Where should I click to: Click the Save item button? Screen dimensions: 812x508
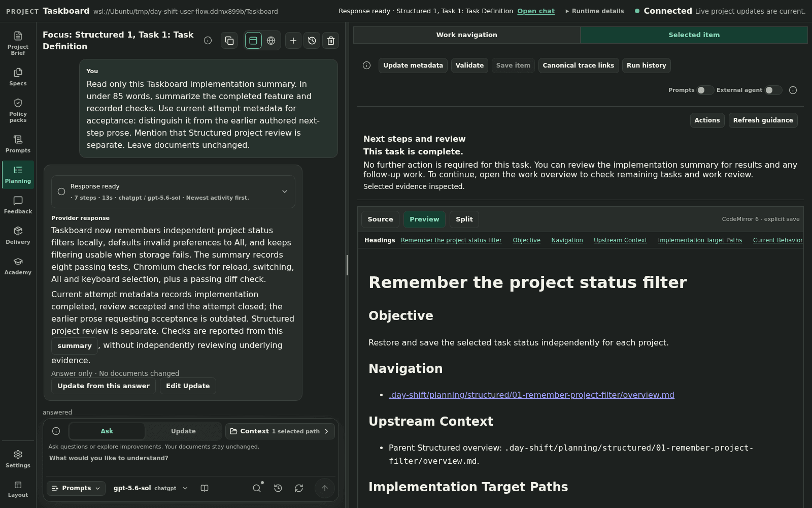[x=513, y=66]
